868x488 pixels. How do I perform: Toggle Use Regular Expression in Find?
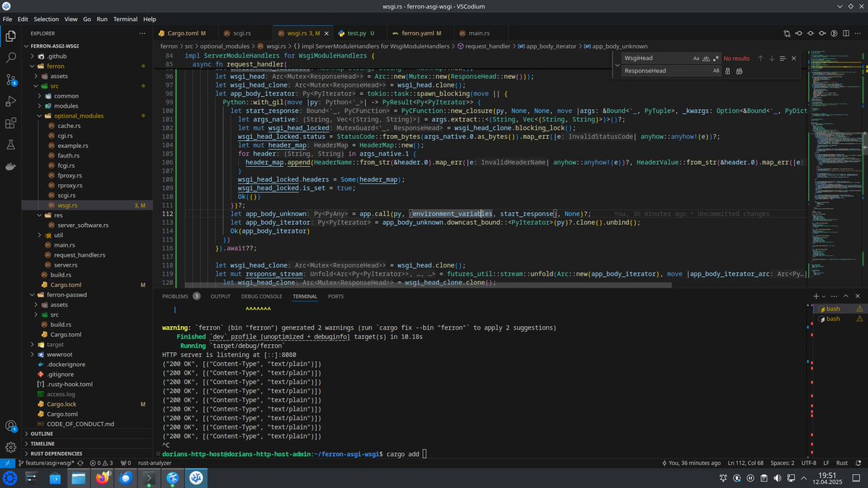click(716, 58)
